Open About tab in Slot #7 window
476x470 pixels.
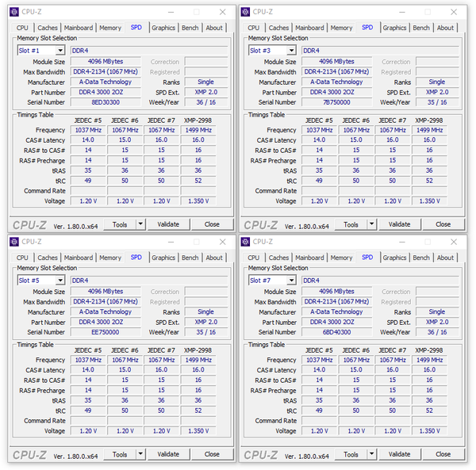pyautogui.click(x=445, y=258)
